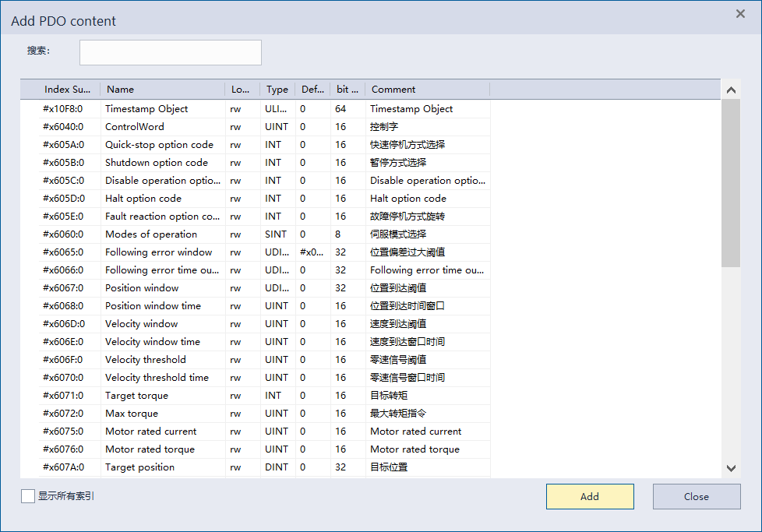Image resolution: width=762 pixels, height=532 pixels.
Task: Click the Type column header
Action: [x=277, y=90]
